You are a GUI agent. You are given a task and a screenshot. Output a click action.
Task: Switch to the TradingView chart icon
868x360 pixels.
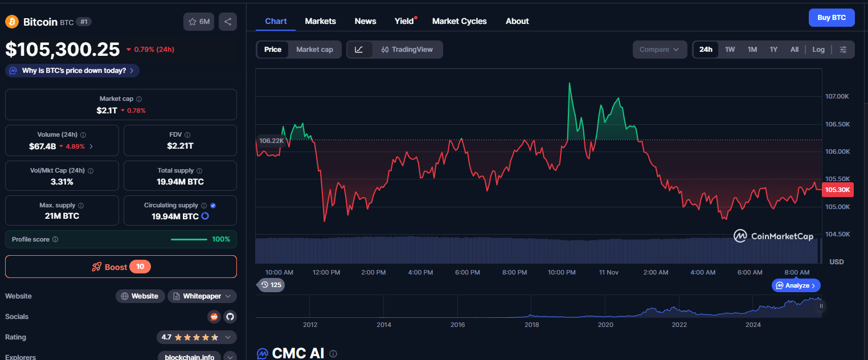(408, 50)
